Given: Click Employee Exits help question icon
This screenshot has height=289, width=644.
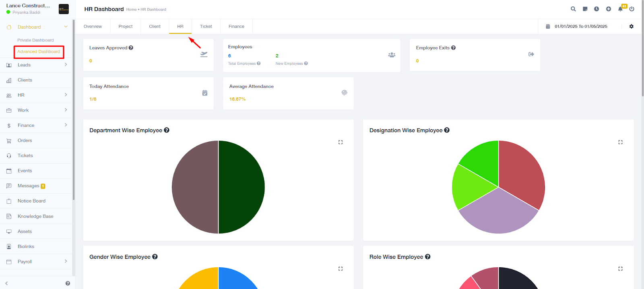Looking at the screenshot, I should click(x=453, y=48).
